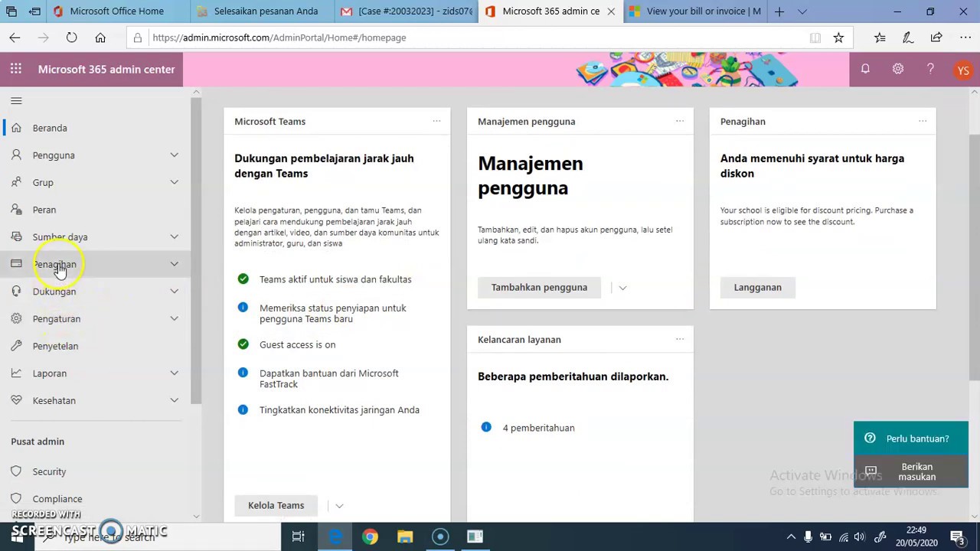Click the Grup people icon
980x551 pixels.
[x=16, y=182]
